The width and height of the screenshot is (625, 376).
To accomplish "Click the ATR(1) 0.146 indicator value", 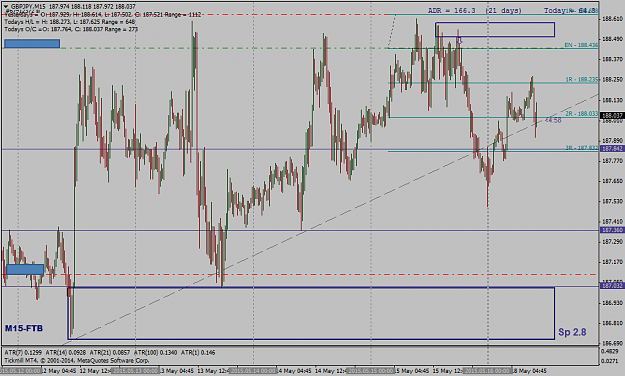I will [198, 353].
